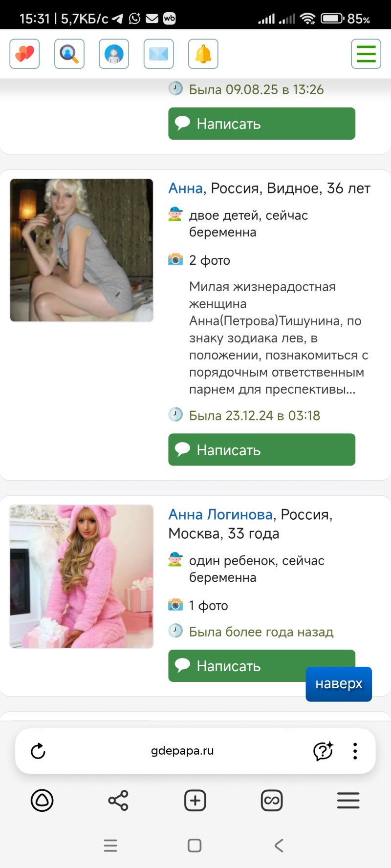
Task: Open browser bottom hamburger menu
Action: [x=348, y=801]
